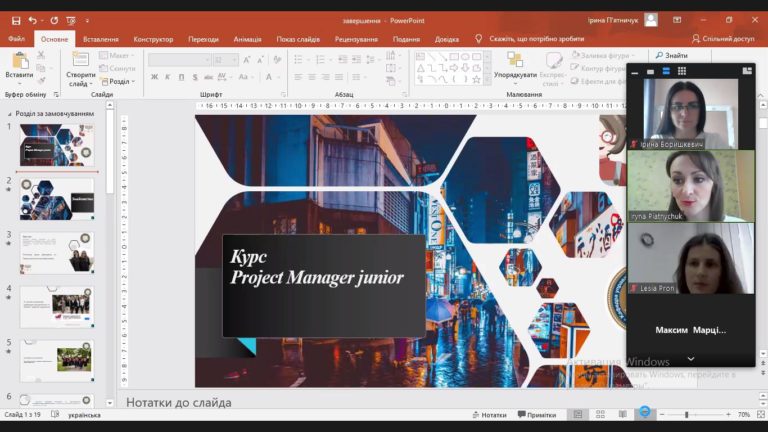This screenshot has width=768, height=432.
Task: Open Reading view from status bar
Action: pyautogui.click(x=622, y=415)
